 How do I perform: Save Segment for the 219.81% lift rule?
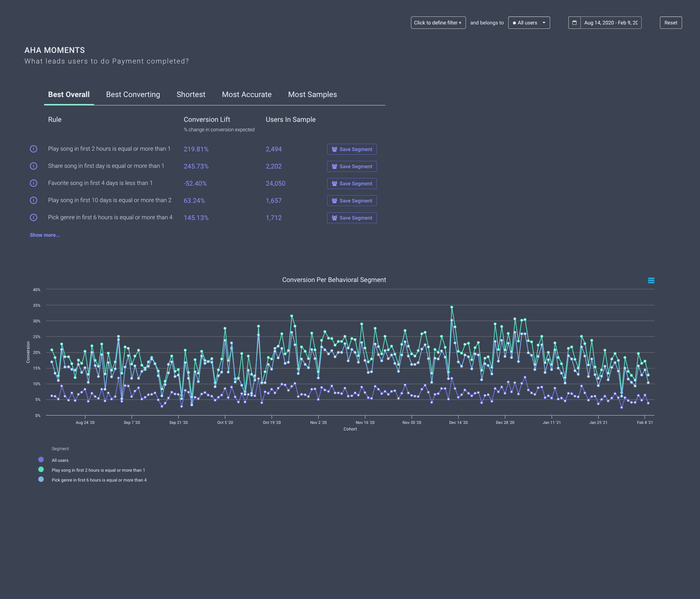coord(352,149)
